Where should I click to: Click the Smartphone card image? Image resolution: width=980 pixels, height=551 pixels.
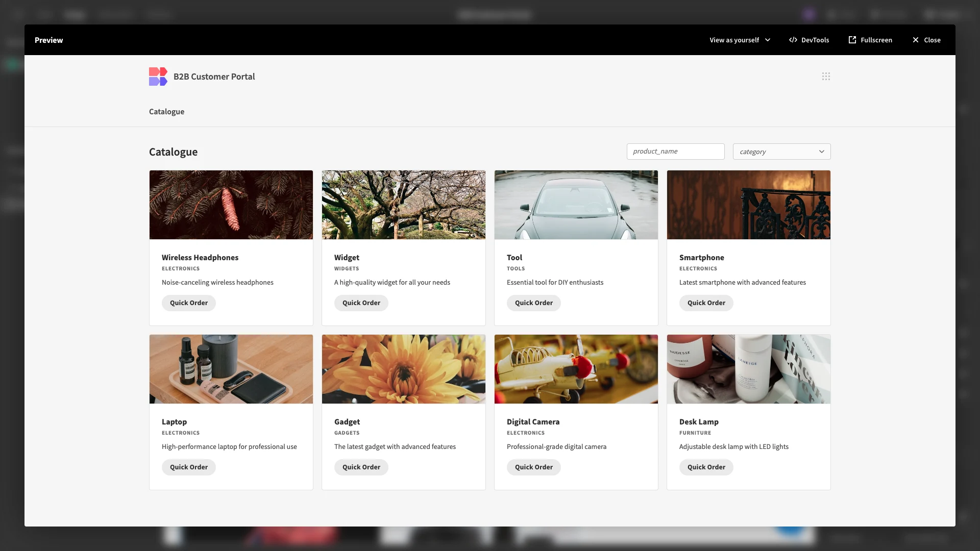pos(749,205)
